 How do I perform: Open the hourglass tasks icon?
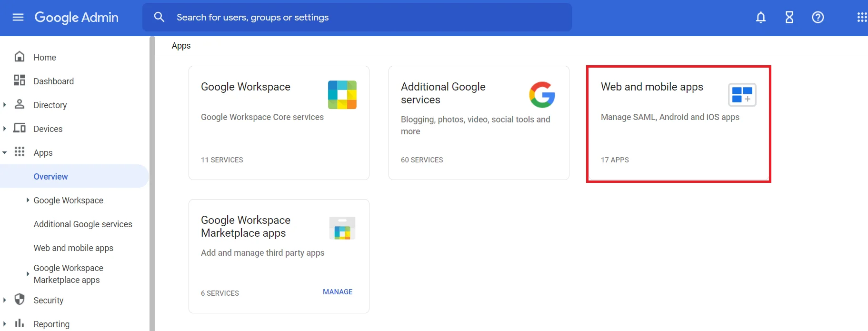[x=789, y=18]
